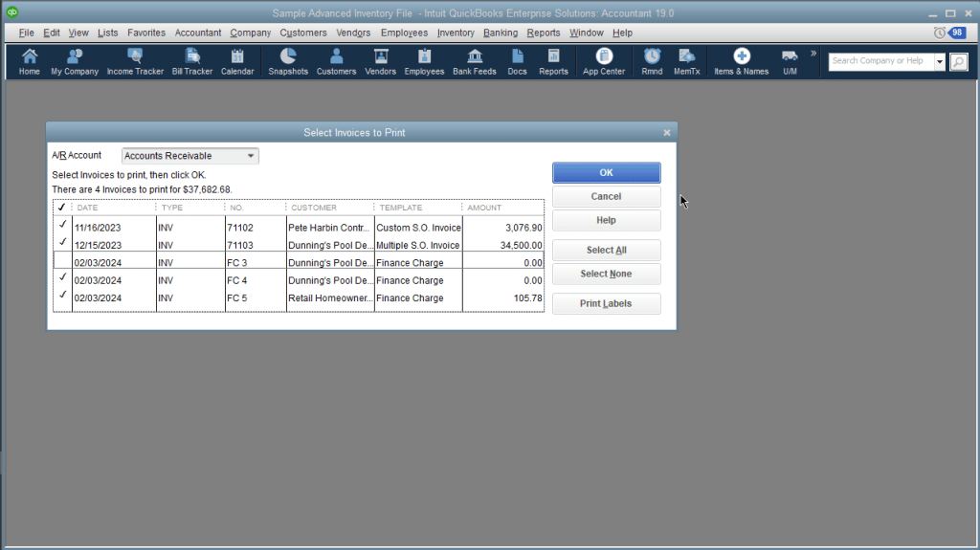Viewport: 980px width, 550px height.
Task: Expand more icon bar items chevron
Action: tap(813, 54)
